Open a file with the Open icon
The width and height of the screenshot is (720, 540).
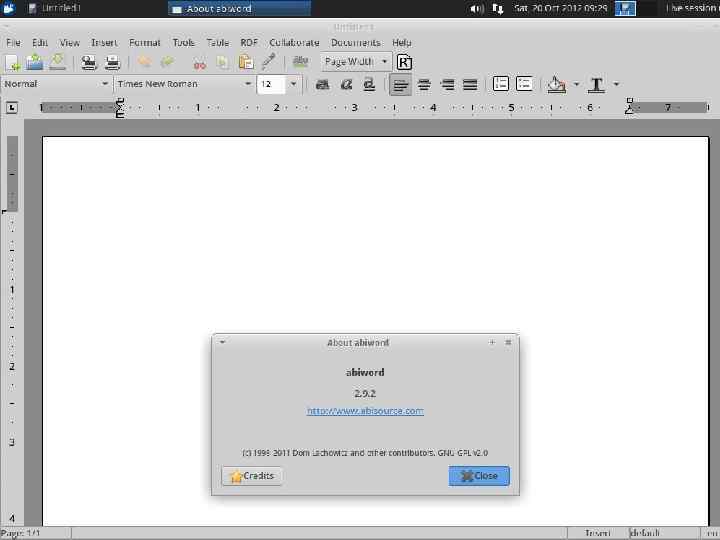click(x=34, y=62)
